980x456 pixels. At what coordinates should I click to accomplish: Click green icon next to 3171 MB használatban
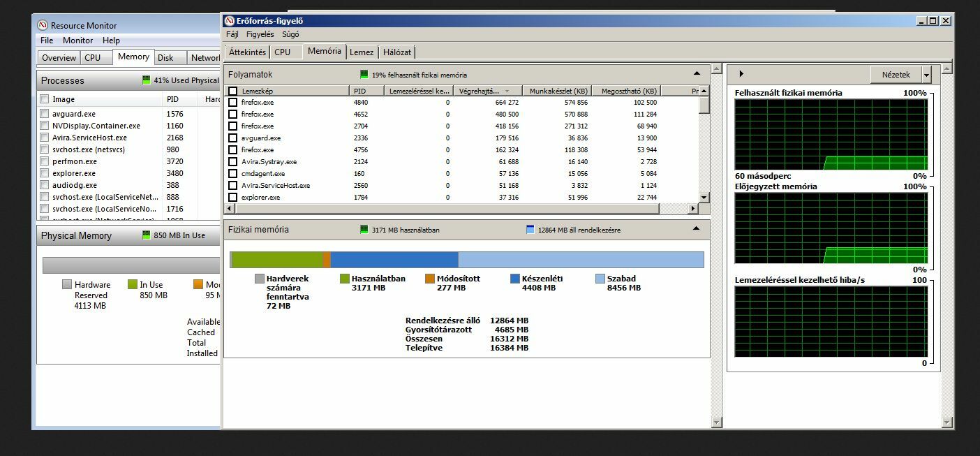pos(364,230)
